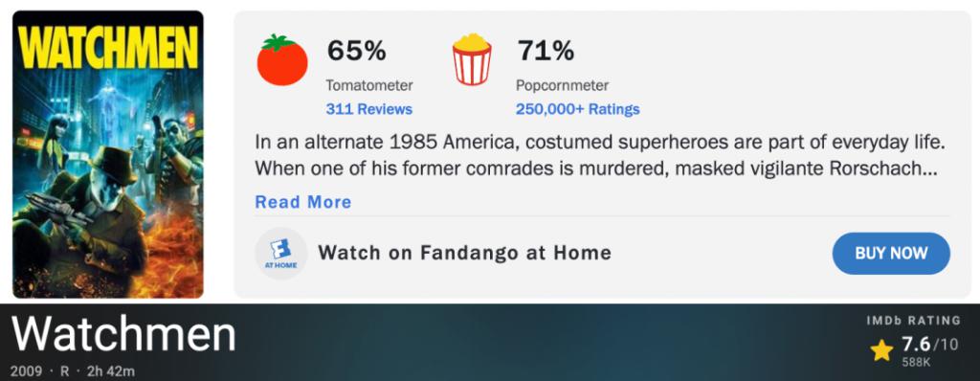Screen dimensions: 980x381
Task: Click the R content rating
Action: tap(64, 371)
